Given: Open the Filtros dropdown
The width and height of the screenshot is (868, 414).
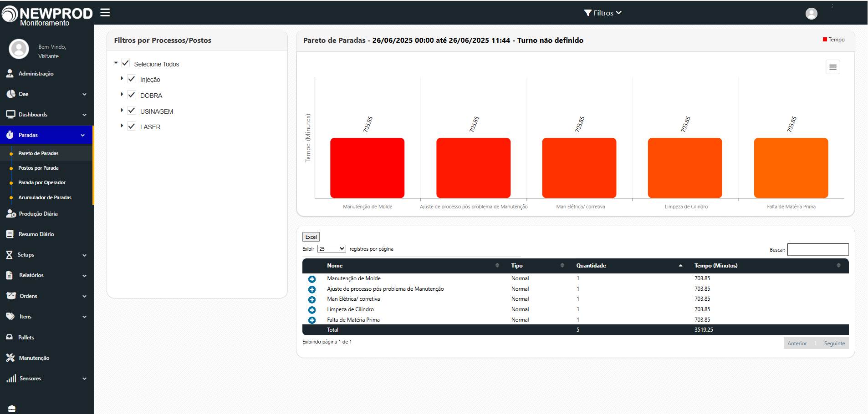Looking at the screenshot, I should point(602,13).
